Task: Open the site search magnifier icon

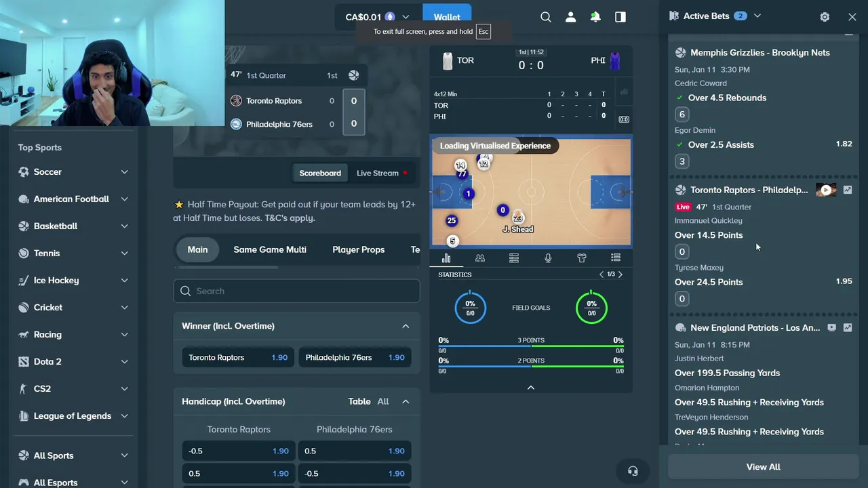Action: [x=546, y=17]
